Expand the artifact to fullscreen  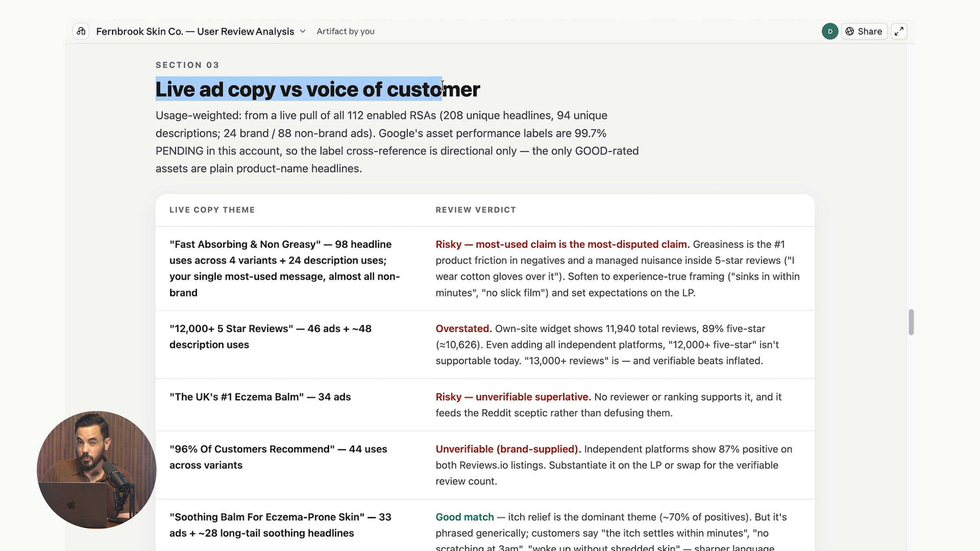[899, 31]
